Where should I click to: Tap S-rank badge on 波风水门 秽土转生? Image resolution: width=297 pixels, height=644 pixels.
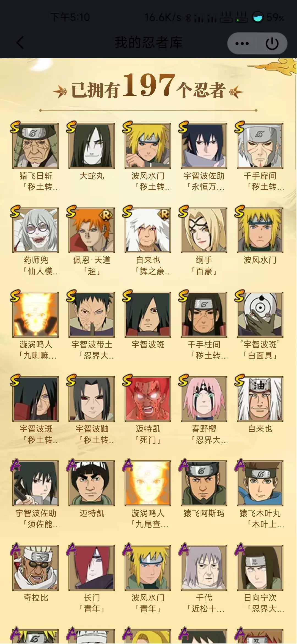(x=127, y=127)
